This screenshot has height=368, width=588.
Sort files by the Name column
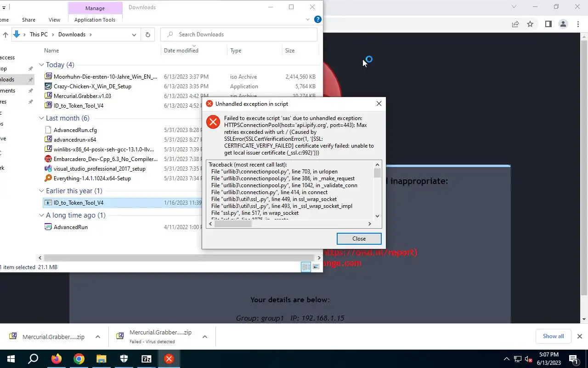[x=51, y=51]
